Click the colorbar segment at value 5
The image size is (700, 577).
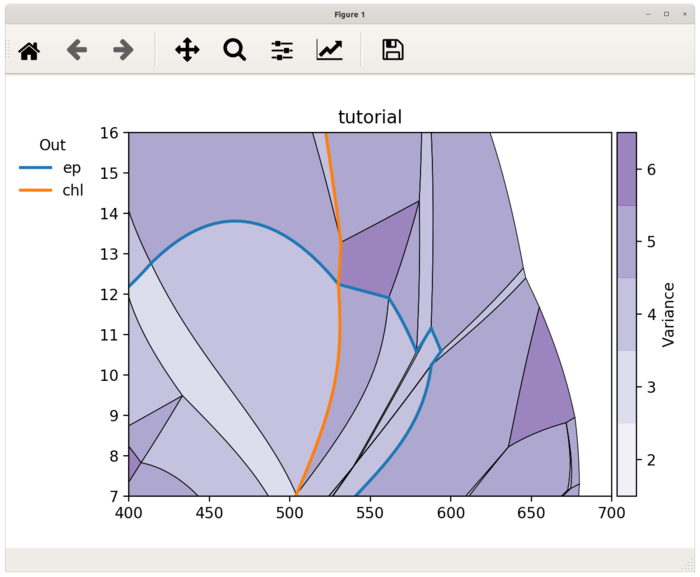pos(626,242)
